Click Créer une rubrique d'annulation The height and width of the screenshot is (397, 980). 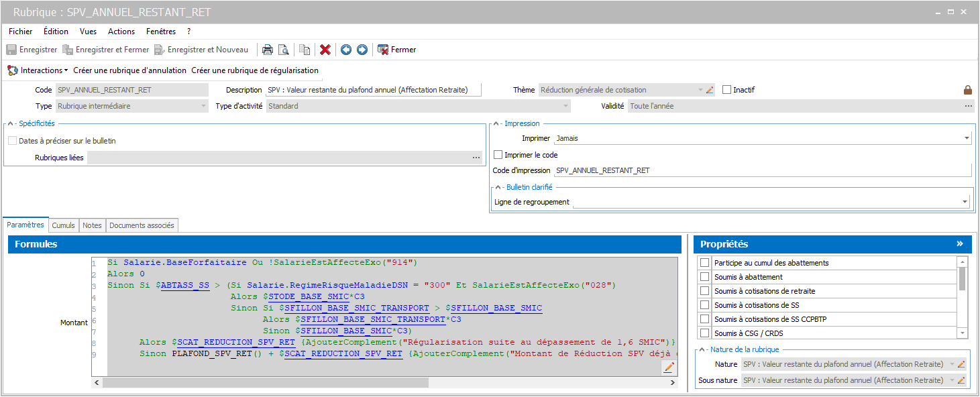coord(129,70)
